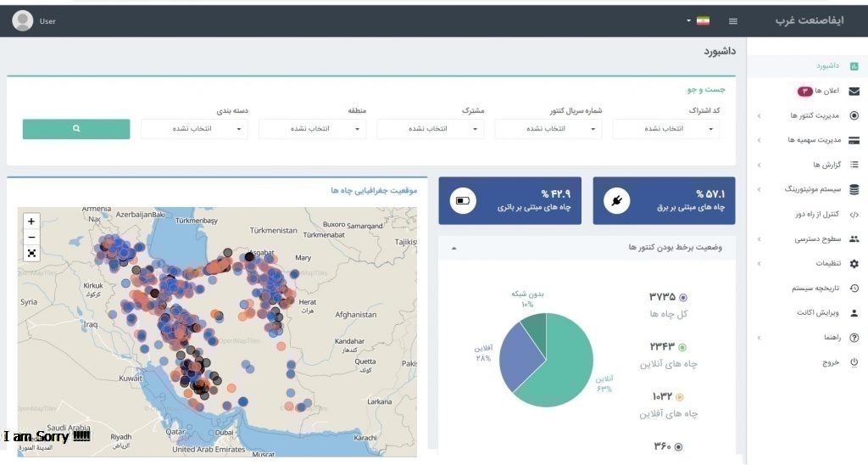Toggle the ۳۷۳۵ کل چاه ها legend dot
This screenshot has width=868, height=465.
(x=683, y=298)
